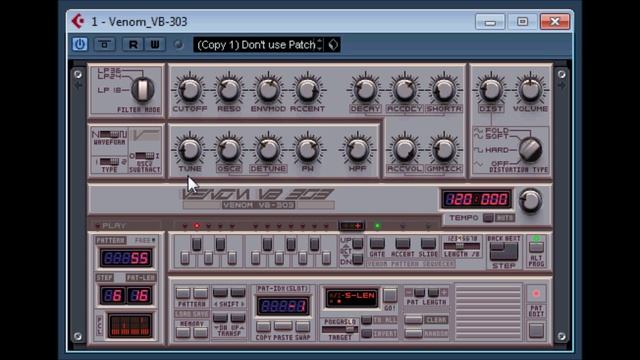Click the sequencer ACCENT button
This screenshot has width=640, height=360.
pos(402,244)
